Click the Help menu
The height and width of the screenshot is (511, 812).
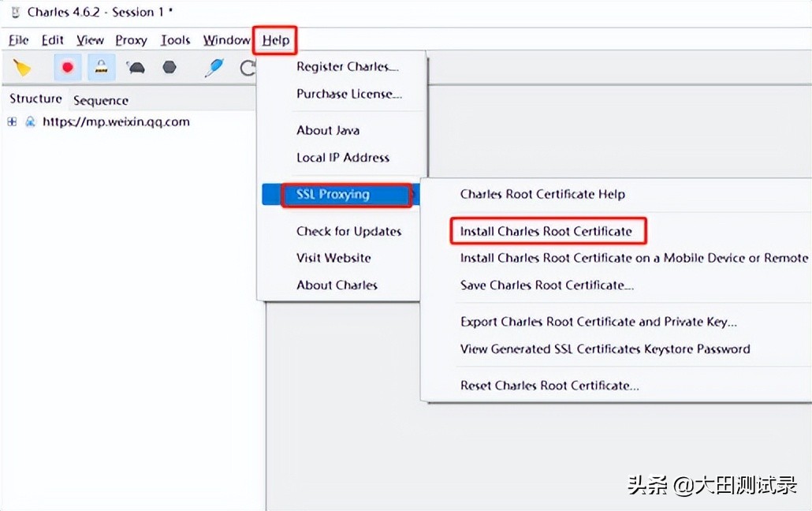(x=275, y=40)
